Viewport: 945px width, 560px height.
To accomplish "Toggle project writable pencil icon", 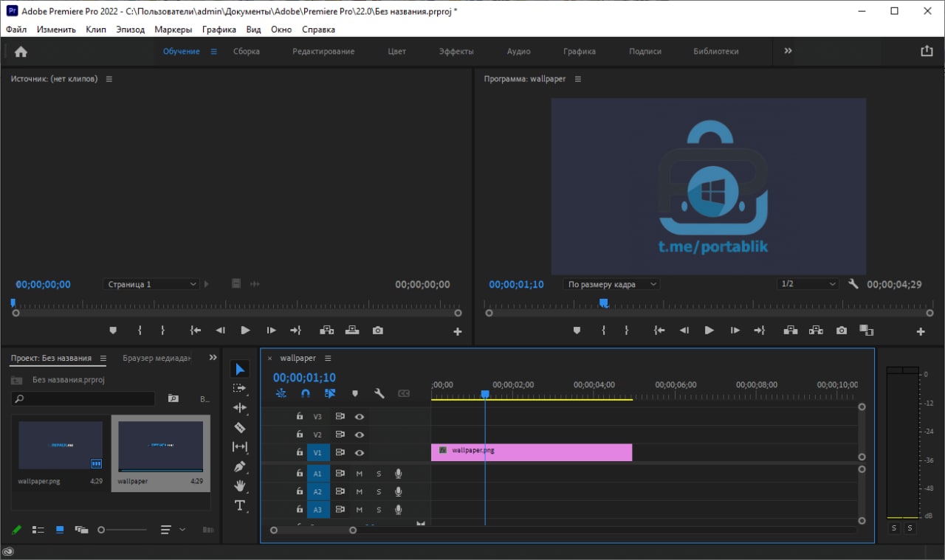I will 16,530.
